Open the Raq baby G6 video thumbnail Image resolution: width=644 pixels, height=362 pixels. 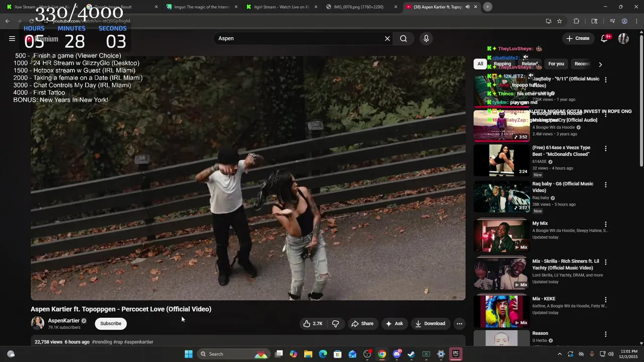click(x=502, y=197)
